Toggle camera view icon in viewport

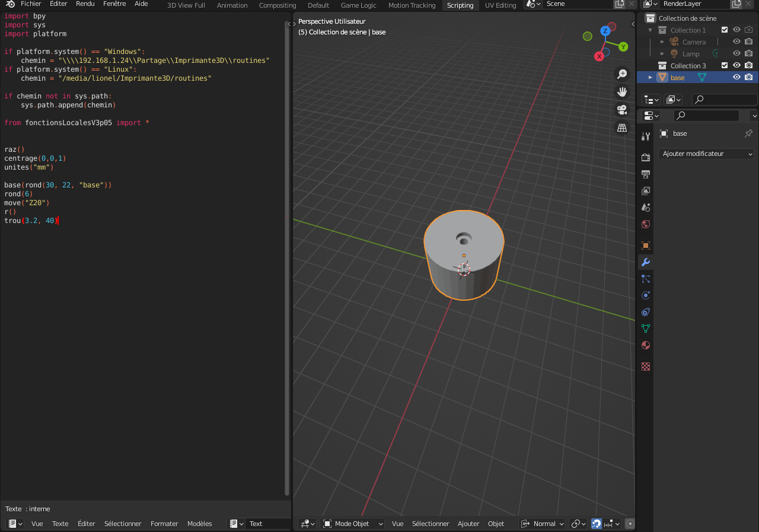point(622,110)
